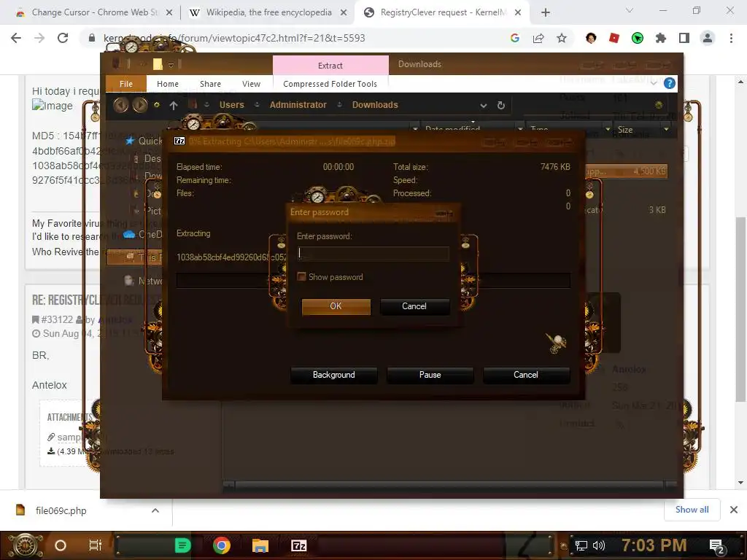The image size is (747, 560).
Task: Open Task View on taskbar
Action: tap(96, 545)
